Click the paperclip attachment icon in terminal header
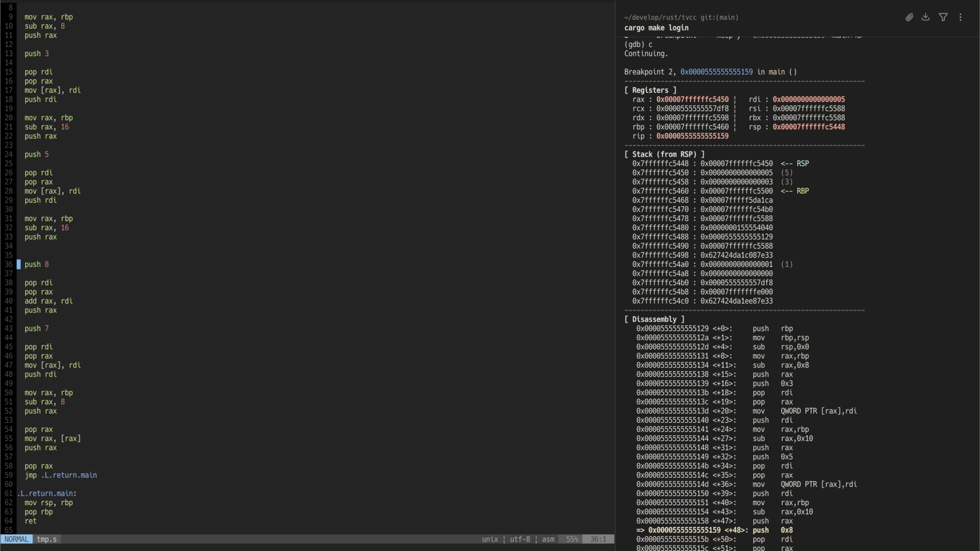 (908, 17)
